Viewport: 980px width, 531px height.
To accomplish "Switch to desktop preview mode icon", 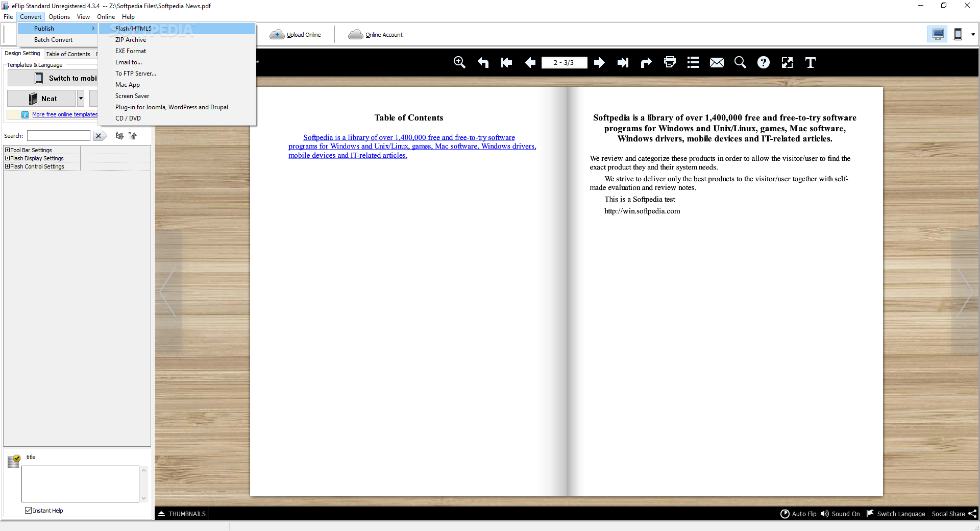I will coord(938,34).
